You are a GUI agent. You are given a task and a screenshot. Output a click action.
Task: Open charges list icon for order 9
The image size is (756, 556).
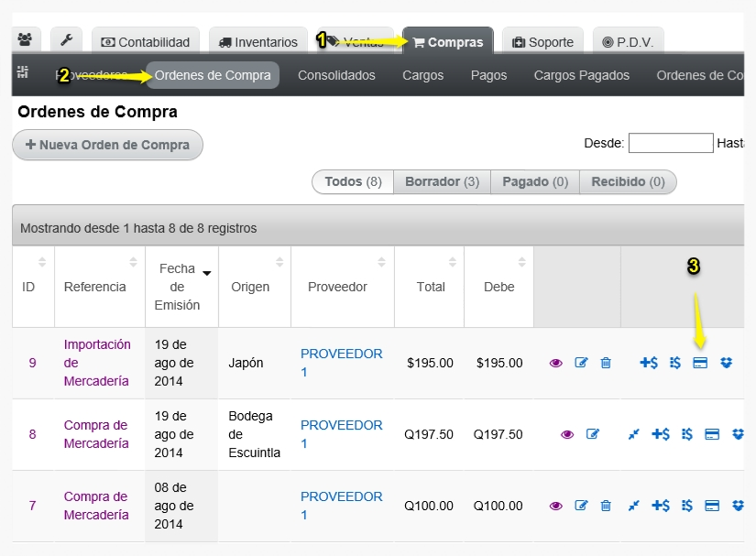[675, 363]
